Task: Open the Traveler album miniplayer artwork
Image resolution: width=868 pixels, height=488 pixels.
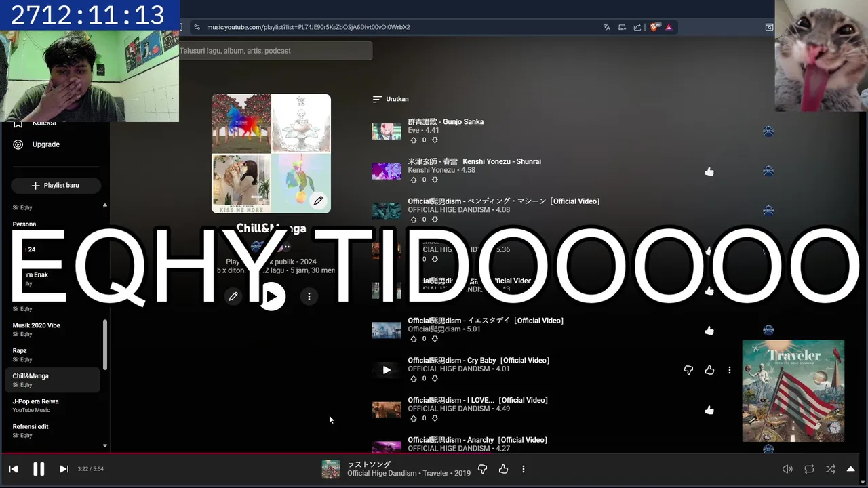Action: click(793, 391)
